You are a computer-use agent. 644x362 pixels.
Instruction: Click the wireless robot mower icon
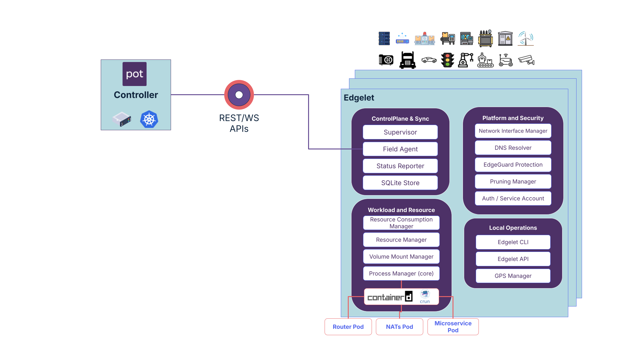coord(506,60)
